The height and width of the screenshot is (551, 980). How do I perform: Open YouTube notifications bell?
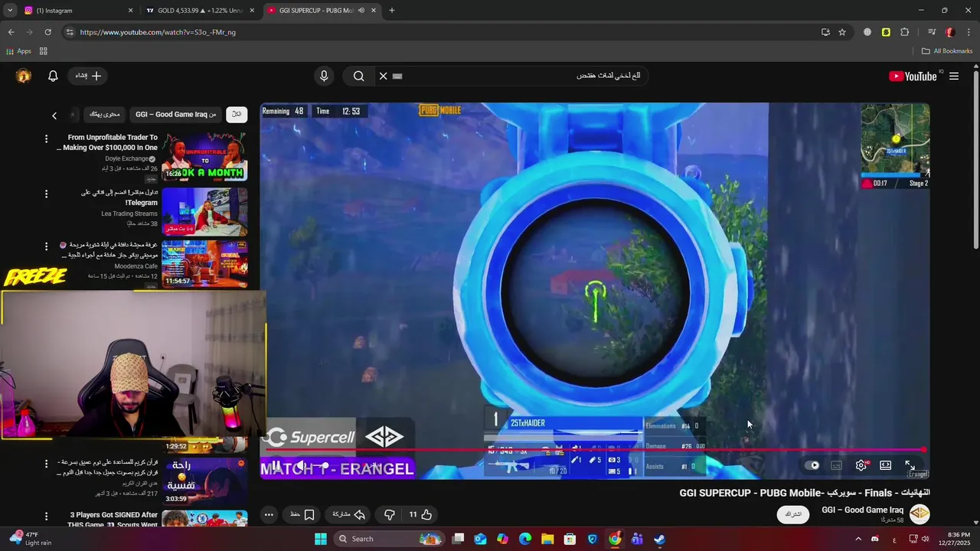click(53, 76)
